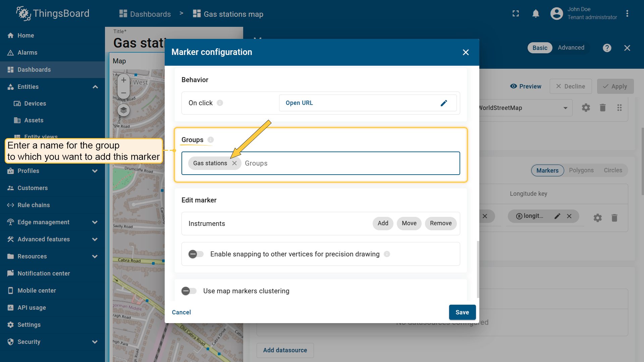Click Cancel in marker dialog

(x=181, y=312)
